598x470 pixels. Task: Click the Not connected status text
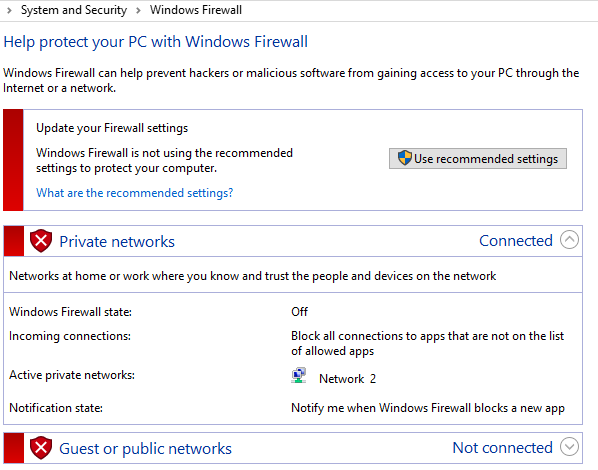point(502,447)
